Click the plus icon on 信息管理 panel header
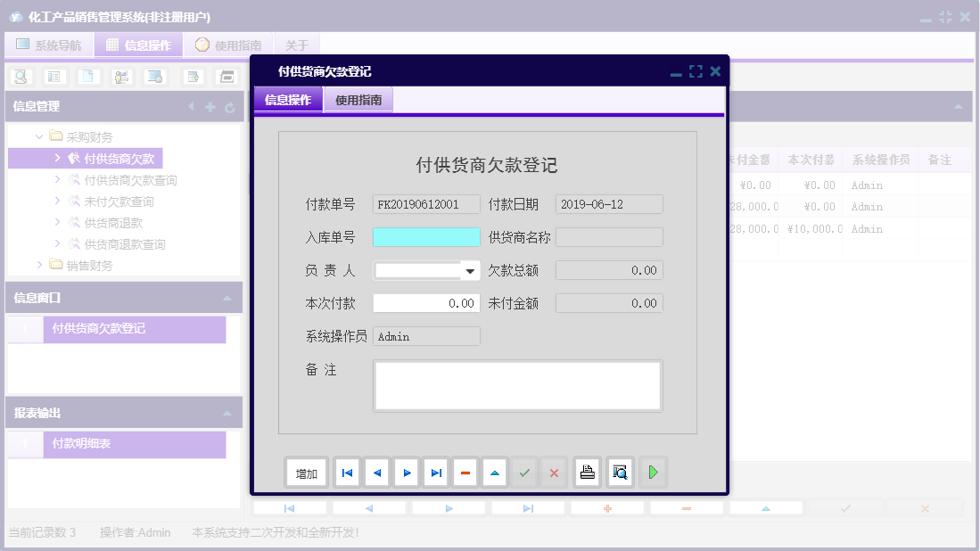Viewport: 980px width, 551px height. 210,107
